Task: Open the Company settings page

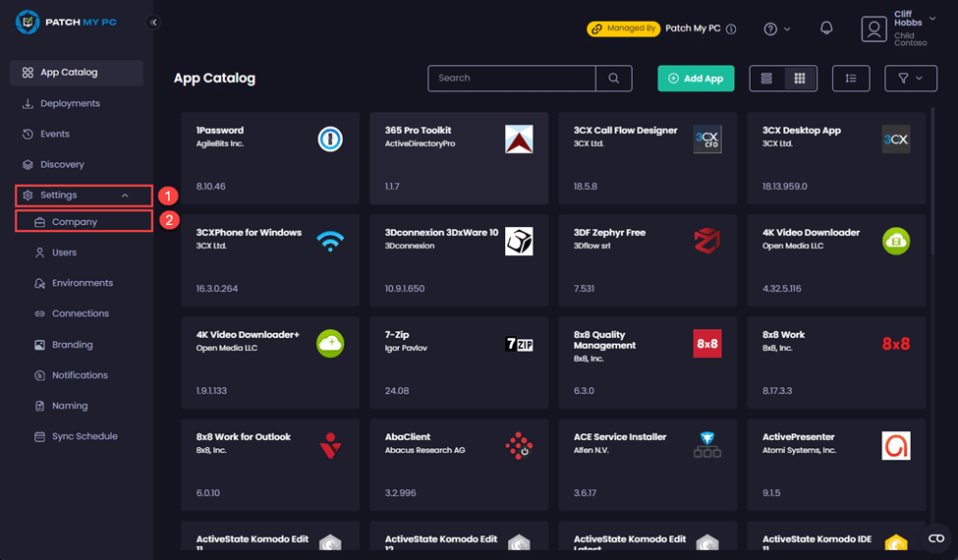Action: pos(75,222)
